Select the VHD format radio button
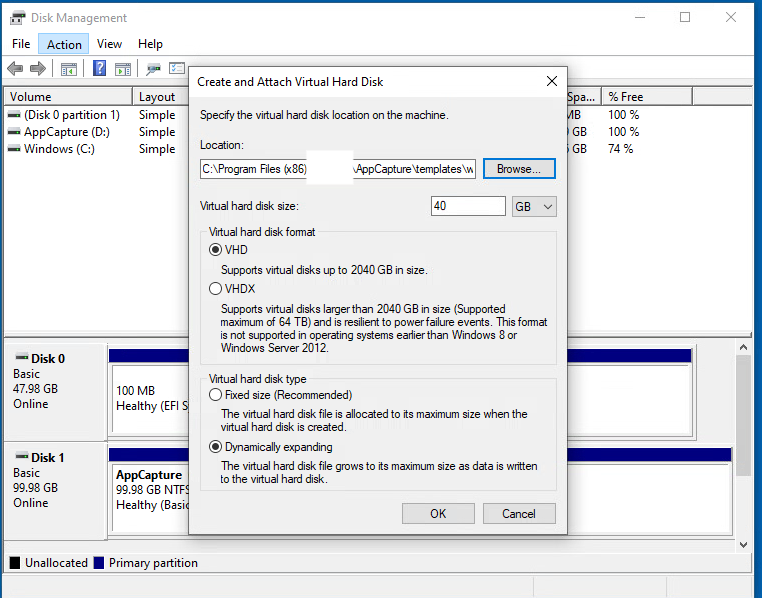 tap(215, 250)
